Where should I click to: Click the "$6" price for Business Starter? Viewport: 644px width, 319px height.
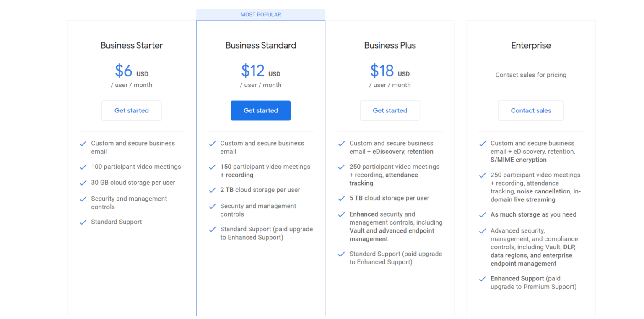pyautogui.click(x=123, y=71)
